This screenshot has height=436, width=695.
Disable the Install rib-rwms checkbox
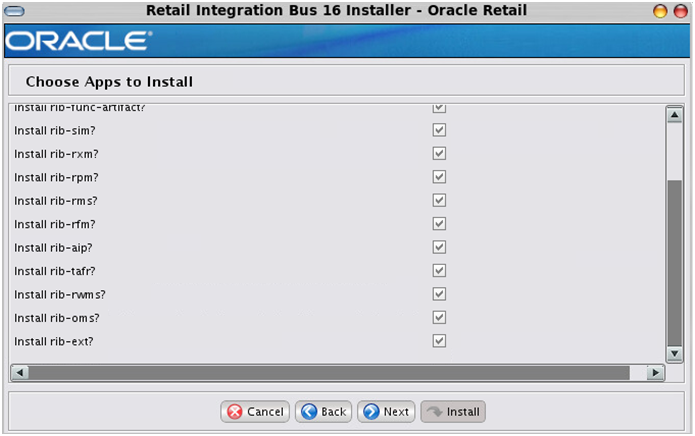point(439,294)
